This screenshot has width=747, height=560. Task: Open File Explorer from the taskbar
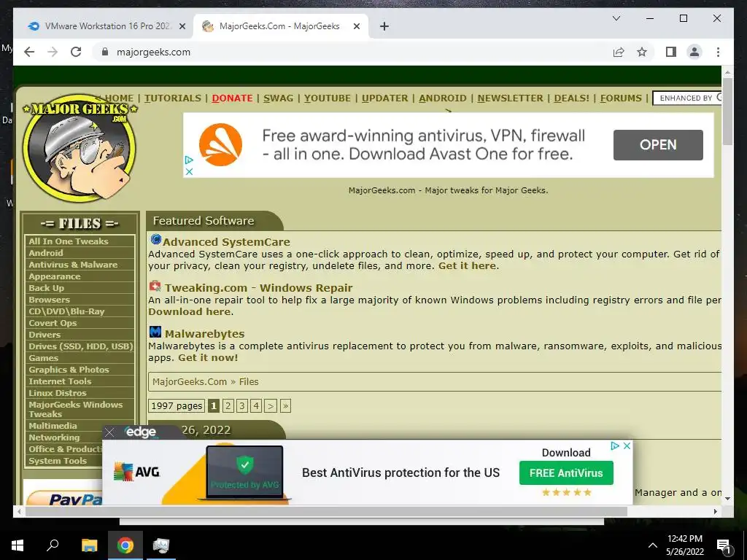tap(89, 545)
